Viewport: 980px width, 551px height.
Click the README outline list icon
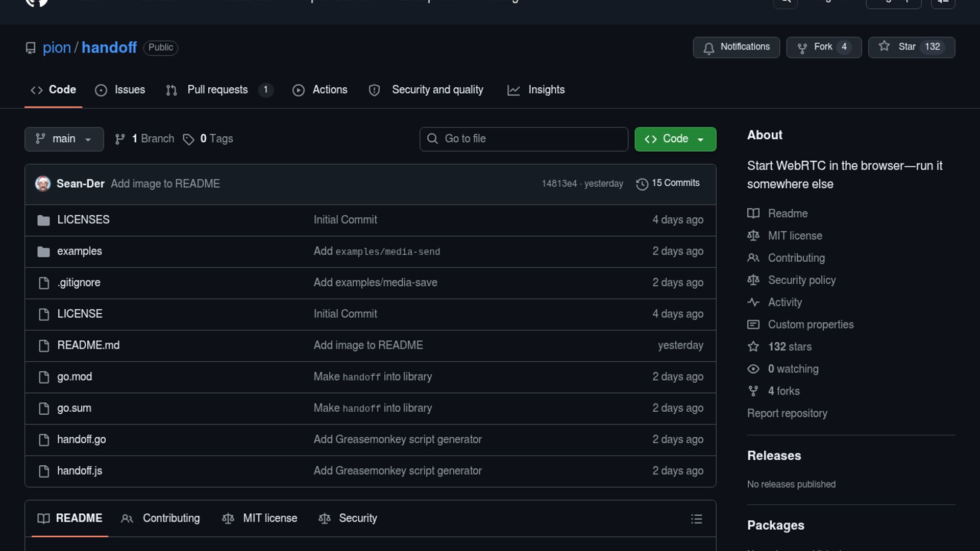coord(696,519)
